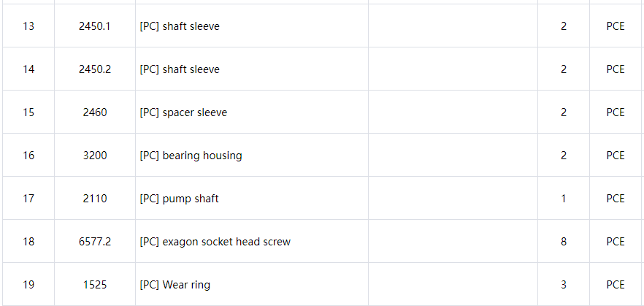Screen dimensions: 644x306
Task: Click part number 6577.2 cell
Action: [95, 242]
